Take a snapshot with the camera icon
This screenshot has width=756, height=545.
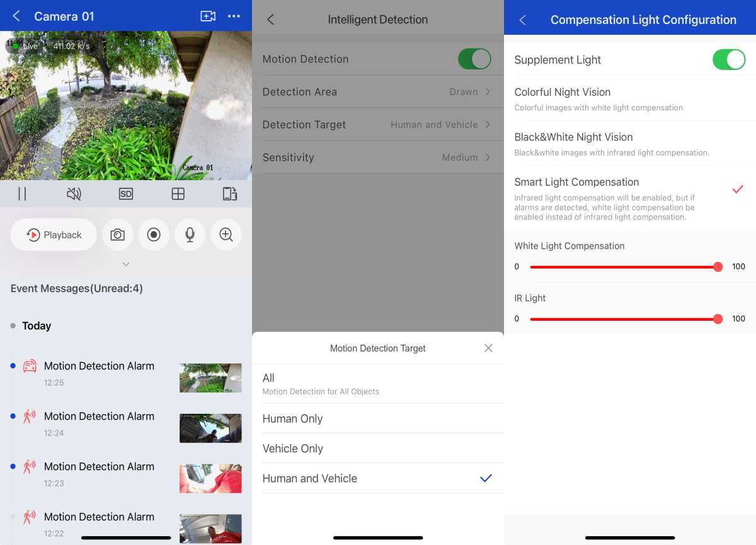click(x=117, y=235)
